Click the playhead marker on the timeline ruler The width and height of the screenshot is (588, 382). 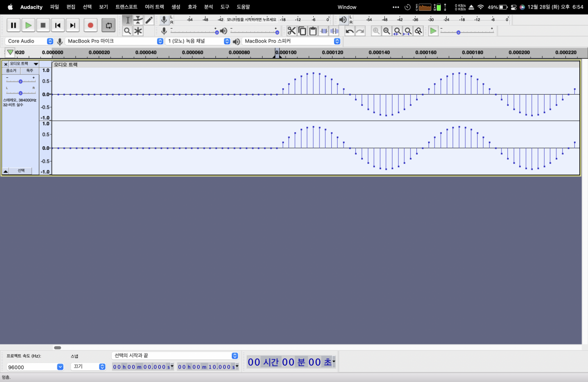click(x=277, y=53)
